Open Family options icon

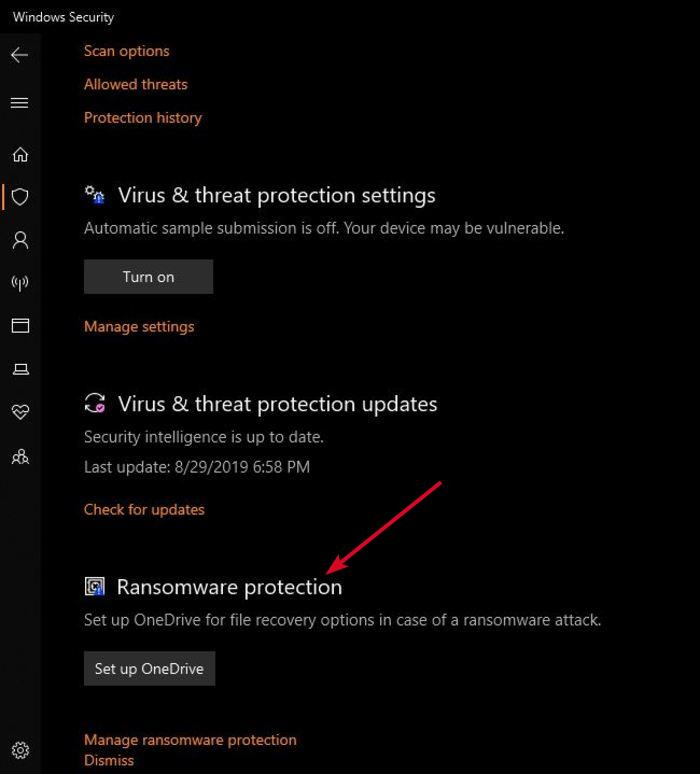click(20, 456)
